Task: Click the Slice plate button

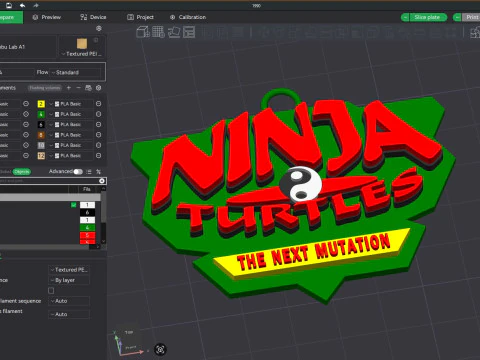Action: click(428, 17)
